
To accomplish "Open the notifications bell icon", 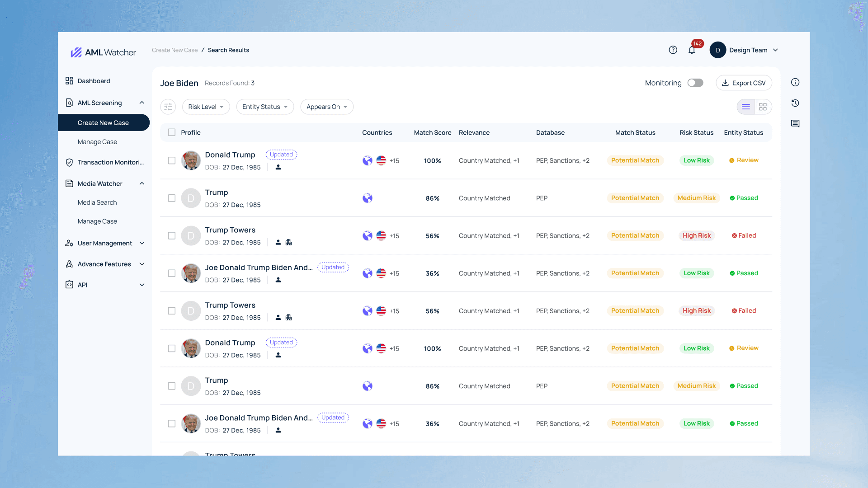I will [692, 50].
